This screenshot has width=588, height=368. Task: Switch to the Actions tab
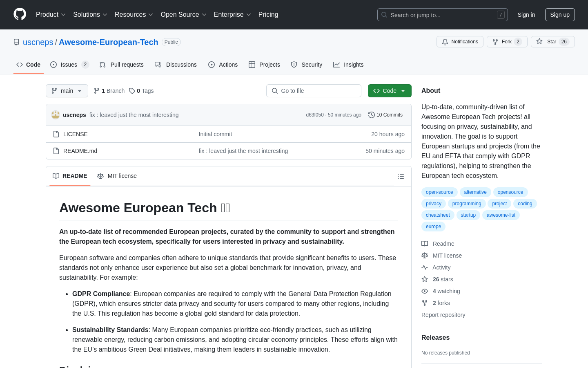[223, 65]
